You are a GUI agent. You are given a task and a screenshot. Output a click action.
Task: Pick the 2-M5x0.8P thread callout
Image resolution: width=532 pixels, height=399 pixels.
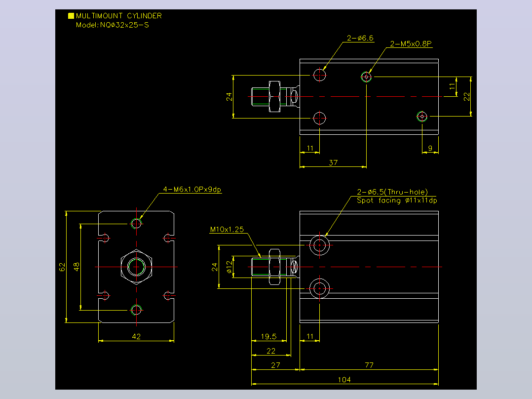pos(411,44)
